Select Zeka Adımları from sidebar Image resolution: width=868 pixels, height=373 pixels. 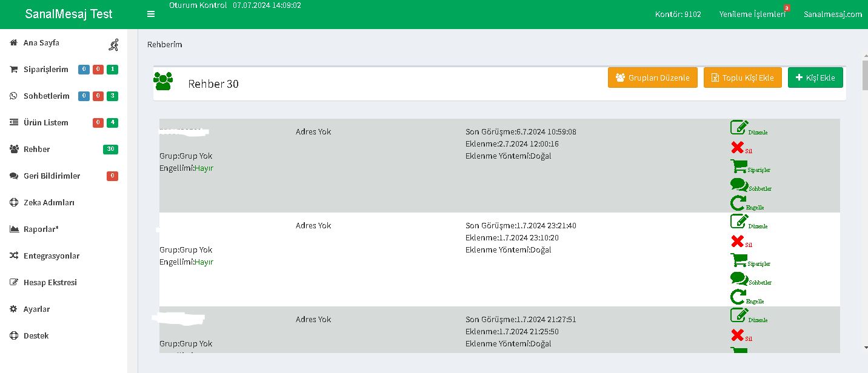click(x=48, y=203)
